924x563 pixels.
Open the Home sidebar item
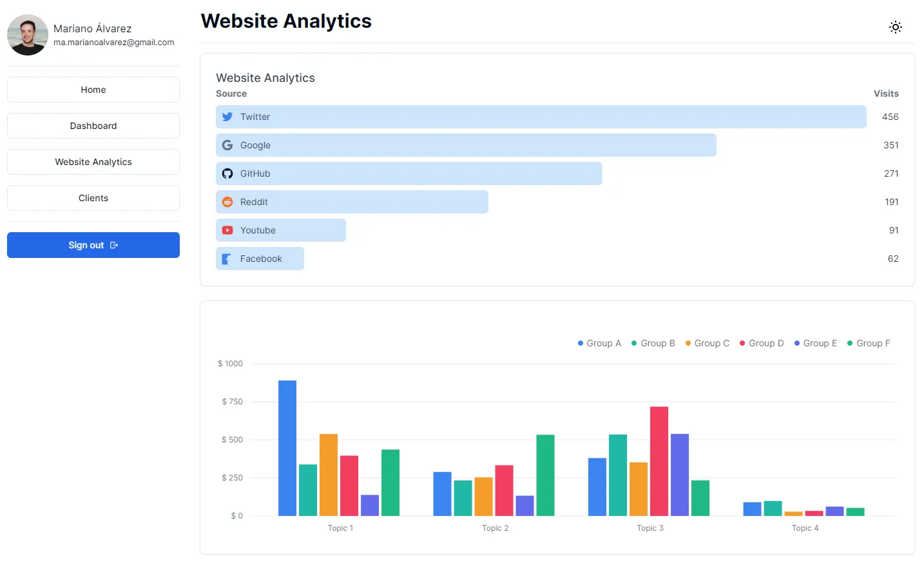pos(93,90)
